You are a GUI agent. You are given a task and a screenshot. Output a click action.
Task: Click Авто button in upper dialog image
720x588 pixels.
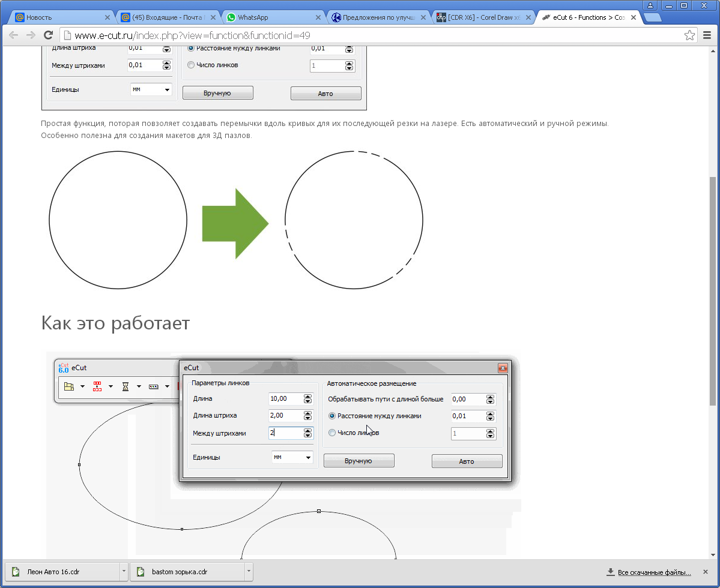325,93
